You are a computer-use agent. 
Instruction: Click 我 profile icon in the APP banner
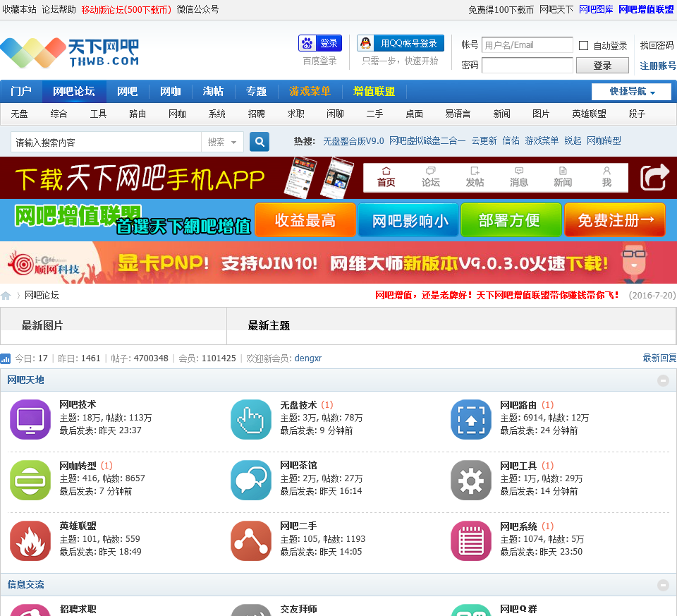click(607, 177)
